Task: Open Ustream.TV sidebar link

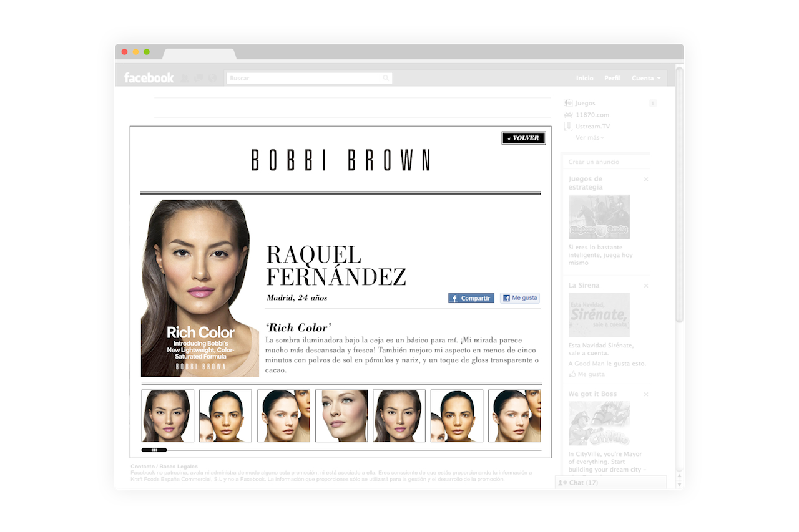Action: [x=593, y=127]
